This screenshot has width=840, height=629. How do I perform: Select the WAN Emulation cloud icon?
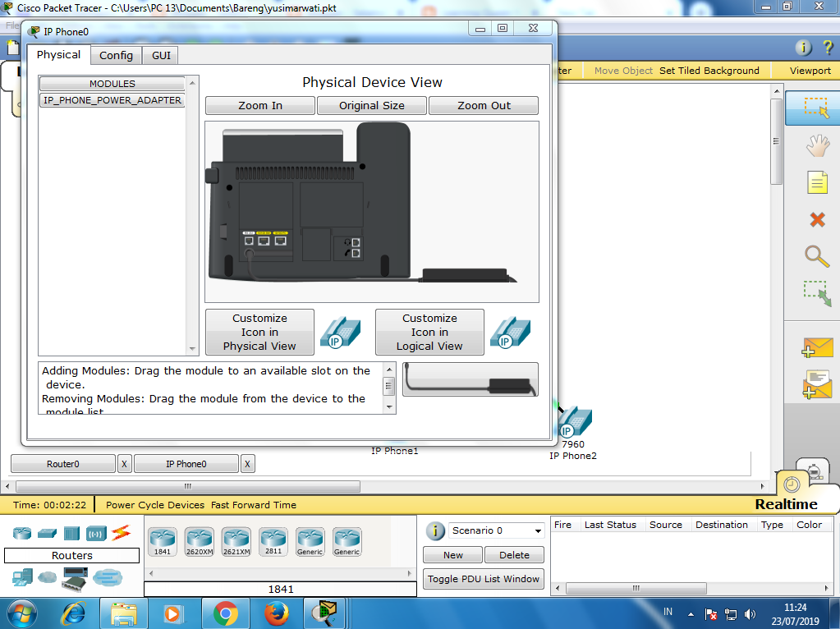pyautogui.click(x=47, y=577)
